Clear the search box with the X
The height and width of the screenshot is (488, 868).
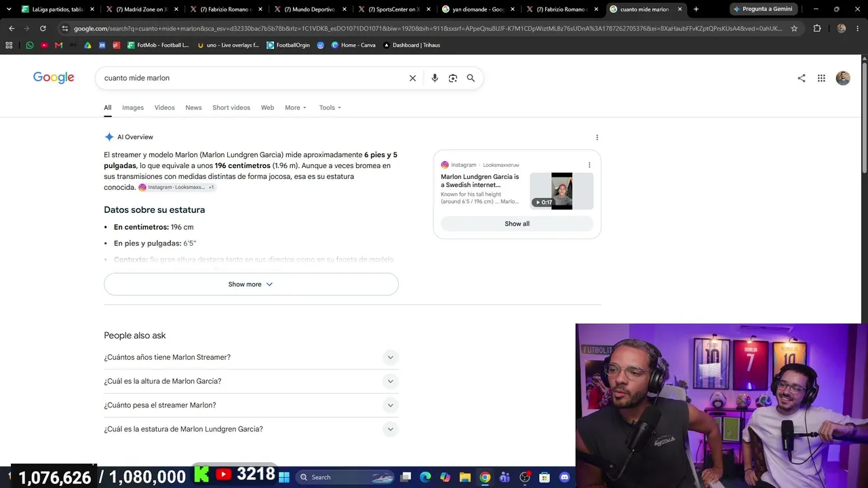412,78
